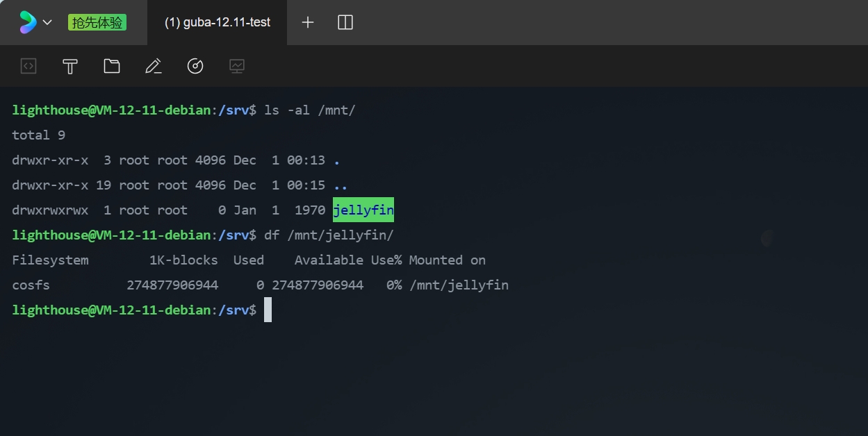Click the 'df /mnt/jellyfin/' command text
The image size is (868, 436).
(329, 235)
